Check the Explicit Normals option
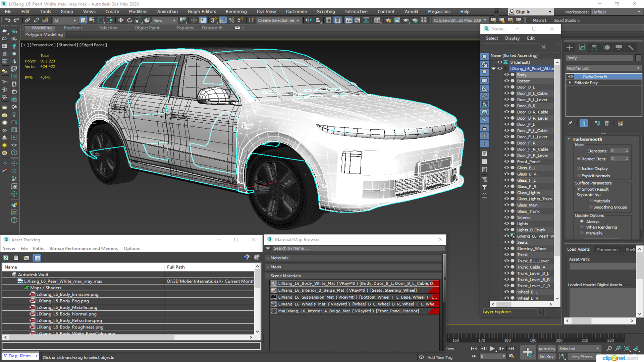 click(579, 176)
